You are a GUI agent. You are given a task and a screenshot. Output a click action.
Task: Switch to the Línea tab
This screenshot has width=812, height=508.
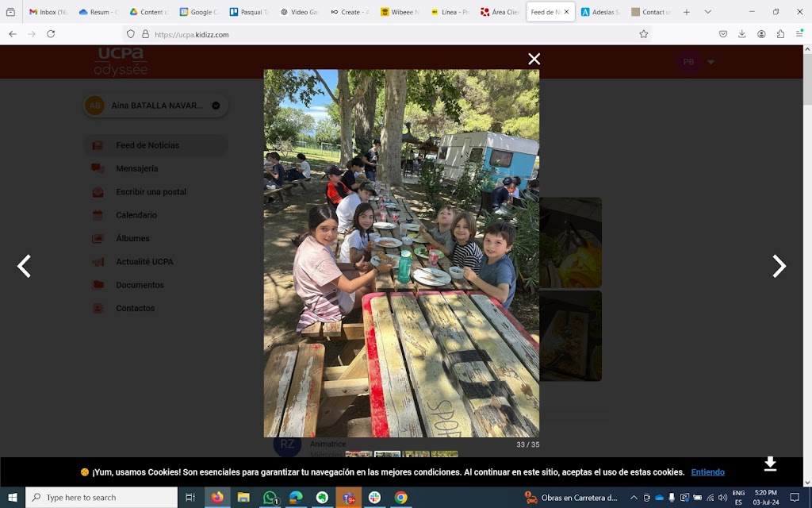coord(450,12)
